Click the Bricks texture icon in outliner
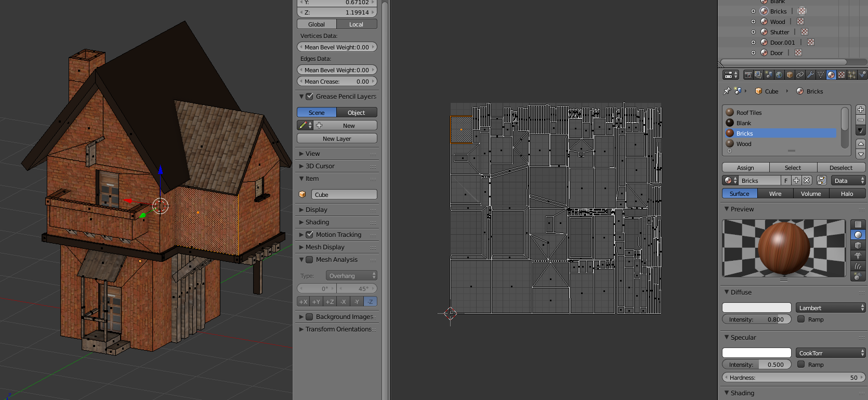868x400 pixels. (802, 11)
